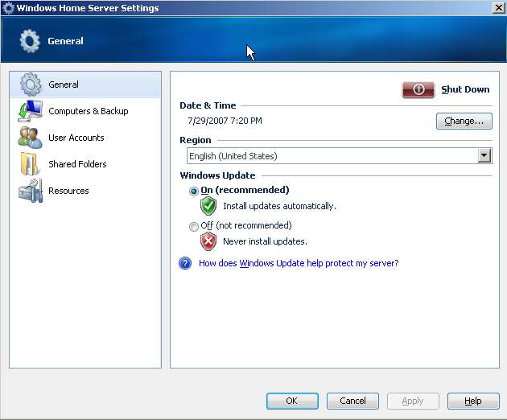
Task: Click the green shield install updates icon
Action: tap(208, 206)
